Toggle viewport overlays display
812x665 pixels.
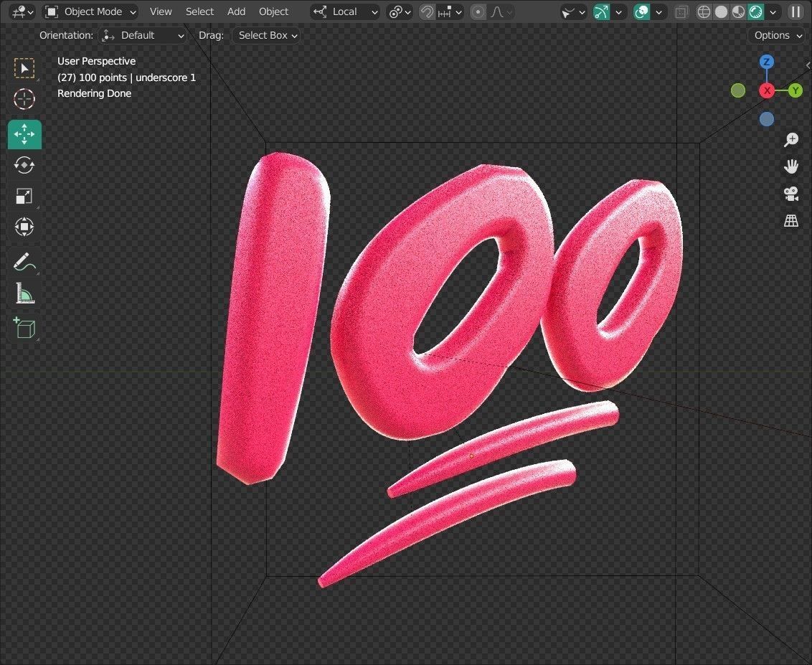[641, 12]
